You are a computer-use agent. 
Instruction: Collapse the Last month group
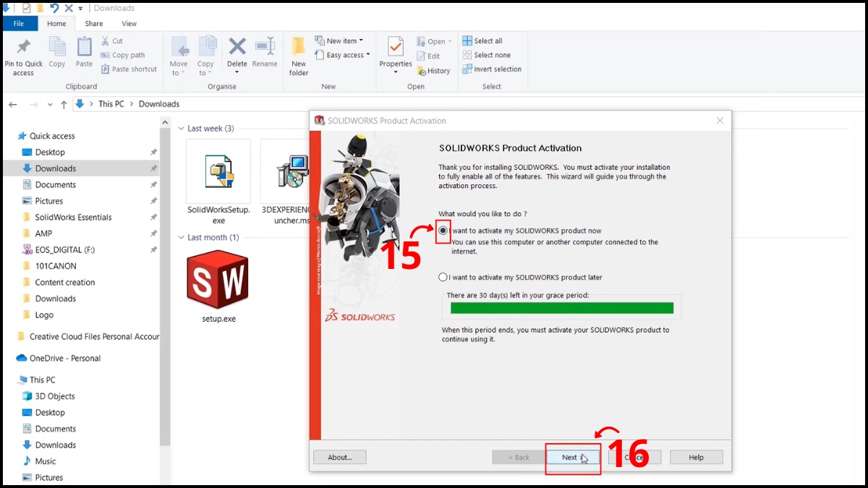(x=182, y=238)
